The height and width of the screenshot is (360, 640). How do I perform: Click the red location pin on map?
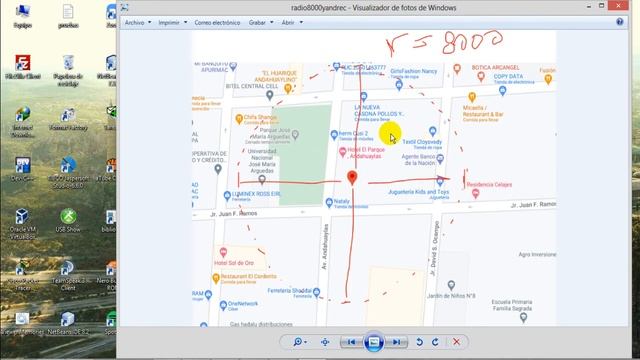pyautogui.click(x=352, y=178)
